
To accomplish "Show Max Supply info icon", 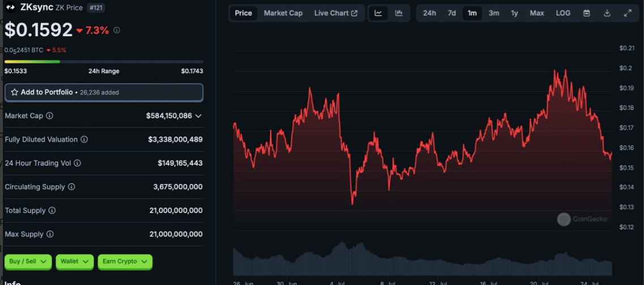I will pyautogui.click(x=50, y=234).
